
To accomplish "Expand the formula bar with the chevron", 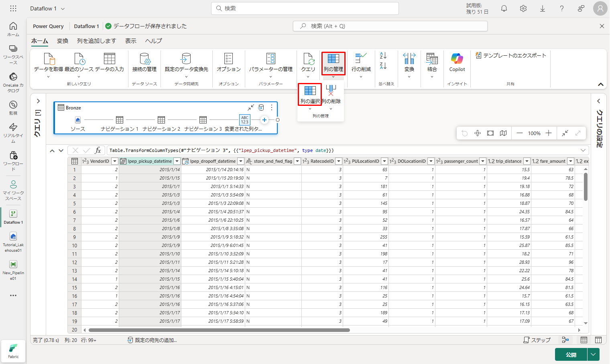I will click(x=583, y=150).
